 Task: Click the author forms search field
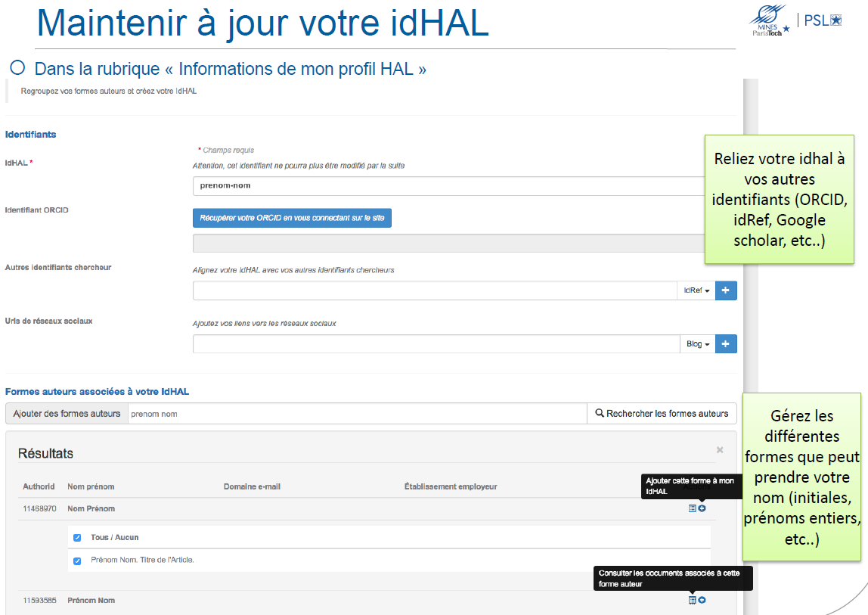pyautogui.click(x=357, y=413)
